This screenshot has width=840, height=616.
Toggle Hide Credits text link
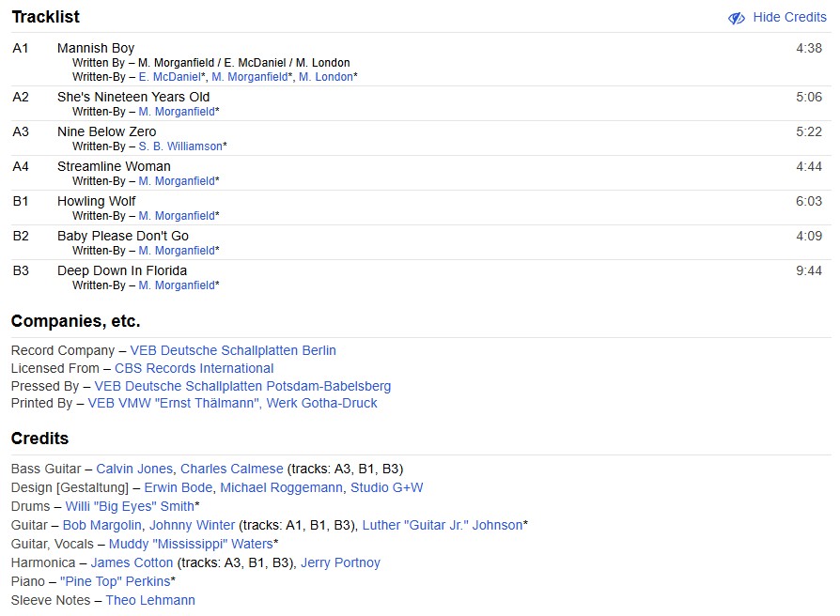point(789,17)
